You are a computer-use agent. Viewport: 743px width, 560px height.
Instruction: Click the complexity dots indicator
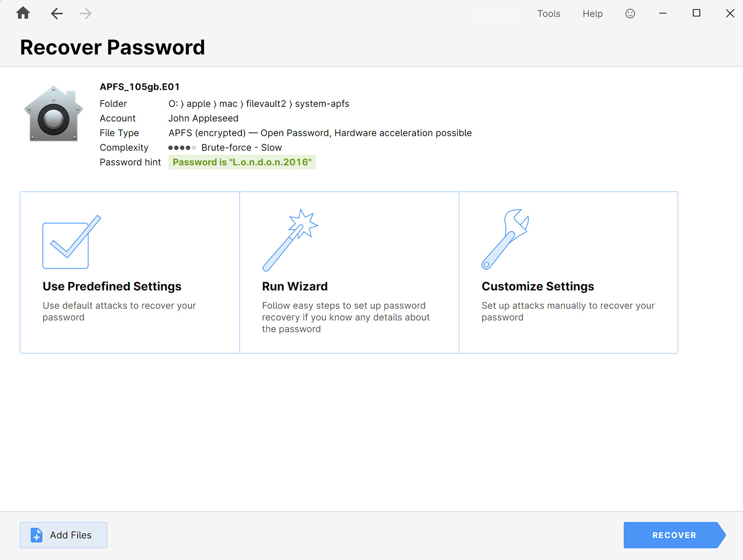click(182, 148)
